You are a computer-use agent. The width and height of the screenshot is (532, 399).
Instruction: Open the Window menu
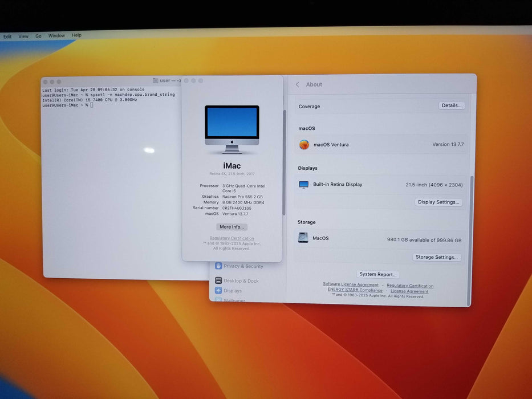pyautogui.click(x=56, y=35)
